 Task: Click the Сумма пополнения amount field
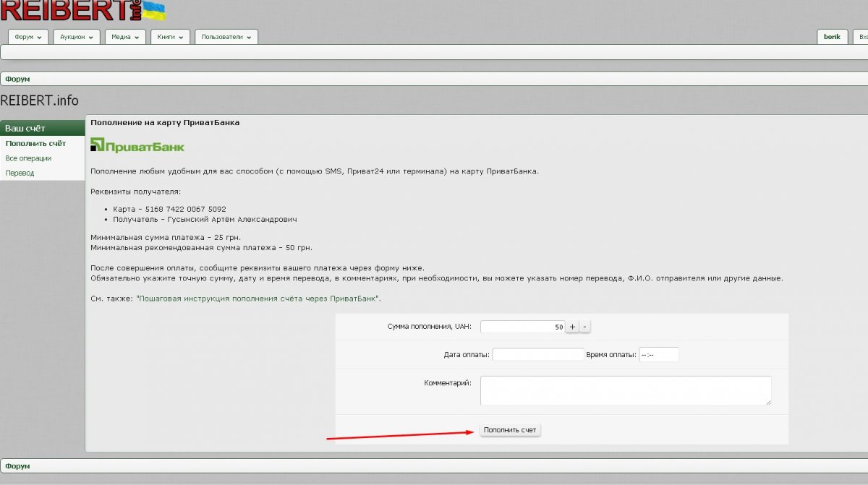coord(522,327)
